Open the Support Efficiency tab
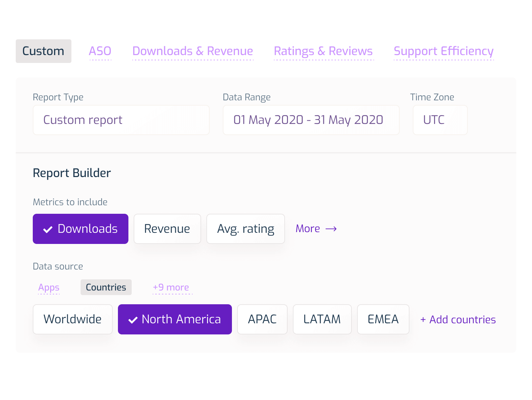 click(444, 51)
